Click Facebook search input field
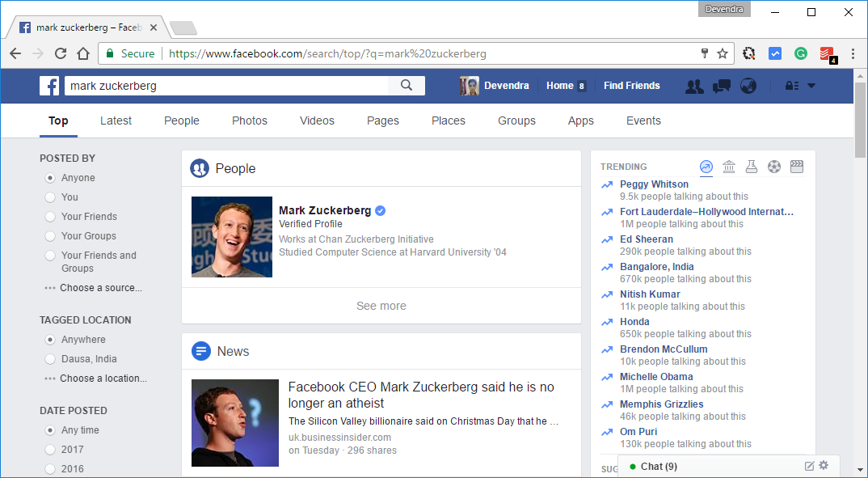 [x=225, y=86]
